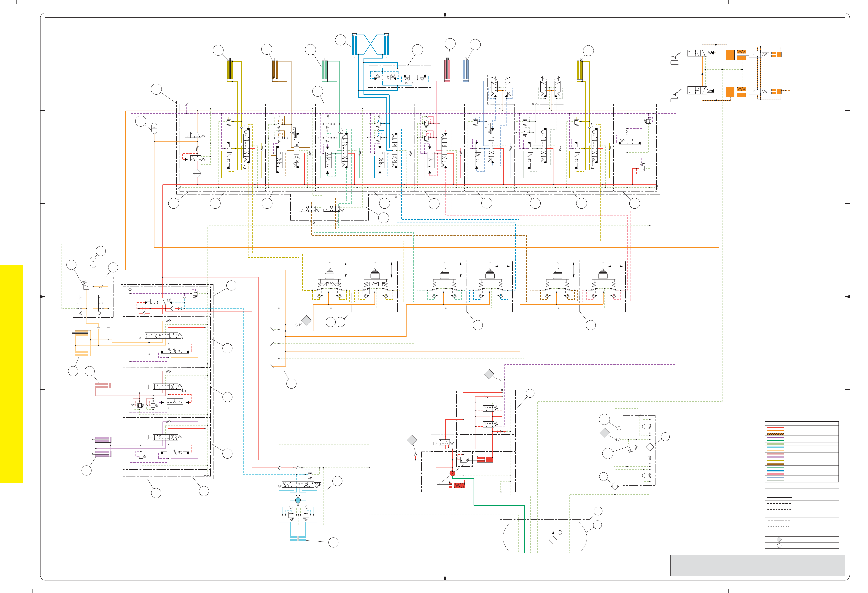Click the solid black line sample in the legend

[x=779, y=497]
